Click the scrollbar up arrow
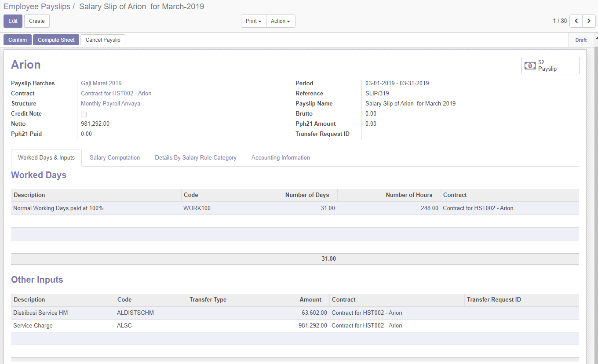This screenshot has width=598, height=364. click(596, 38)
